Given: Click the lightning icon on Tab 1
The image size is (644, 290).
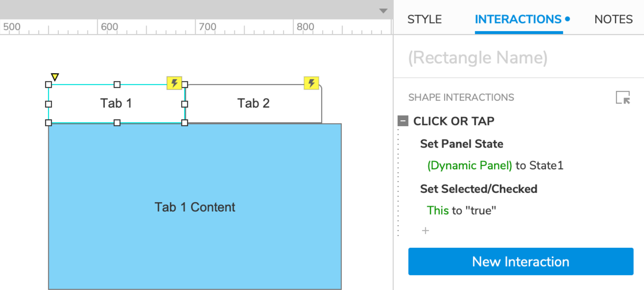Looking at the screenshot, I should pyautogui.click(x=174, y=83).
